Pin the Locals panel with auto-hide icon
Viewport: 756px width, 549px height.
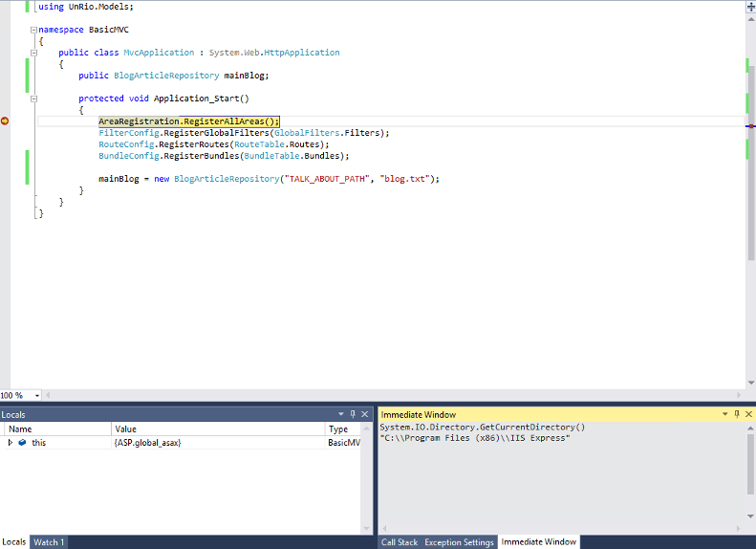click(353, 414)
